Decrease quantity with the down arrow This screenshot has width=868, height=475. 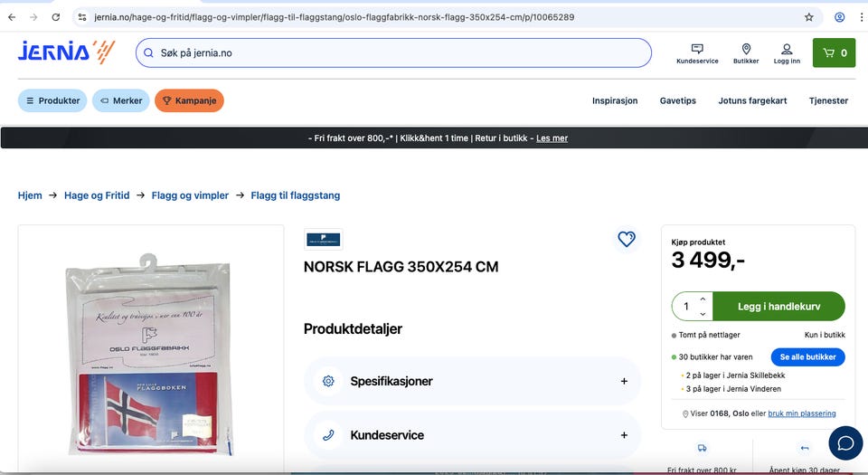click(703, 314)
